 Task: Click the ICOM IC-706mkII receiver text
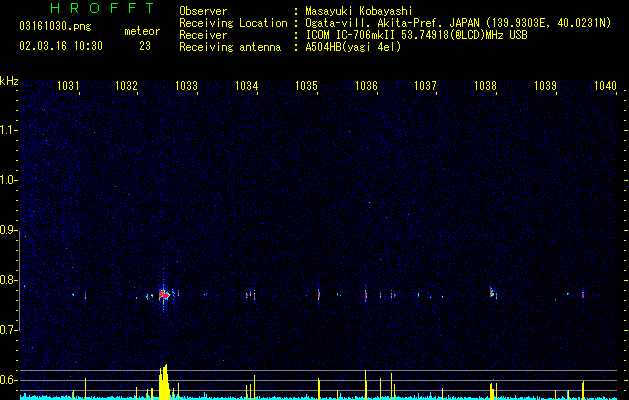(x=416, y=35)
